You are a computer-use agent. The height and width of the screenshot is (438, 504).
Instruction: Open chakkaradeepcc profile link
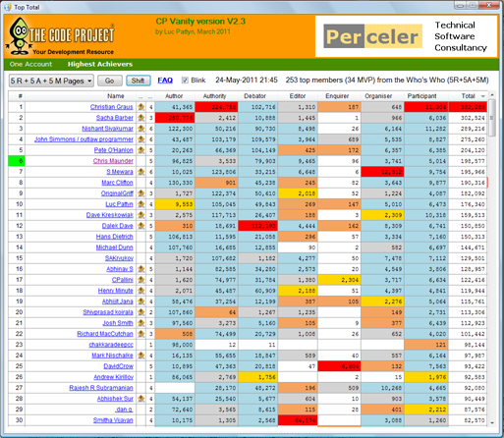(111, 345)
